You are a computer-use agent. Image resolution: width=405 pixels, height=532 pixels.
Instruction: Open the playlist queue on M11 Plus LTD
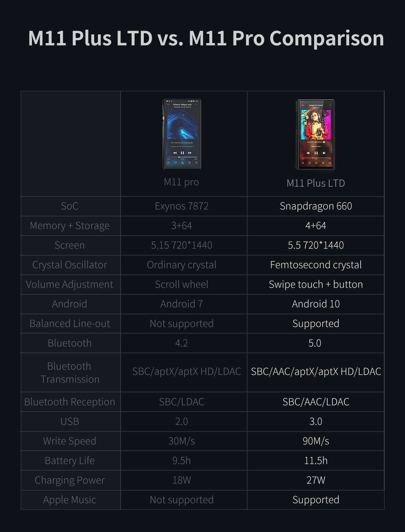[x=330, y=163]
